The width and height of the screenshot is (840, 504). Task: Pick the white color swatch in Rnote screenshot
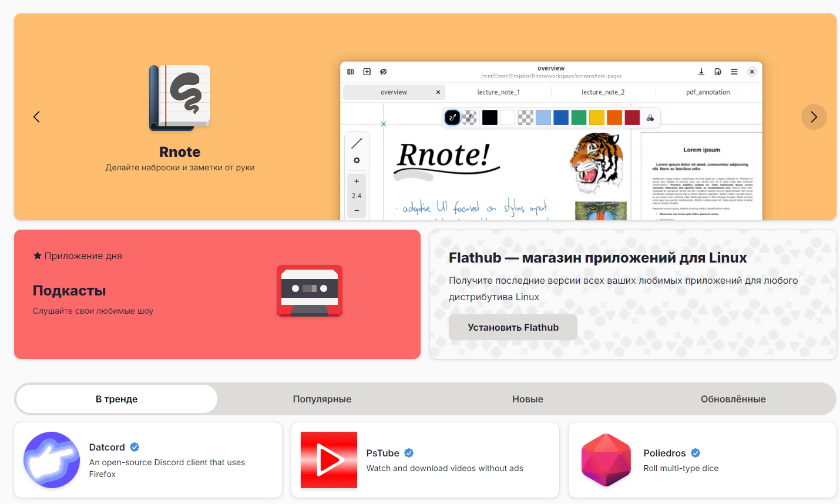(x=508, y=117)
